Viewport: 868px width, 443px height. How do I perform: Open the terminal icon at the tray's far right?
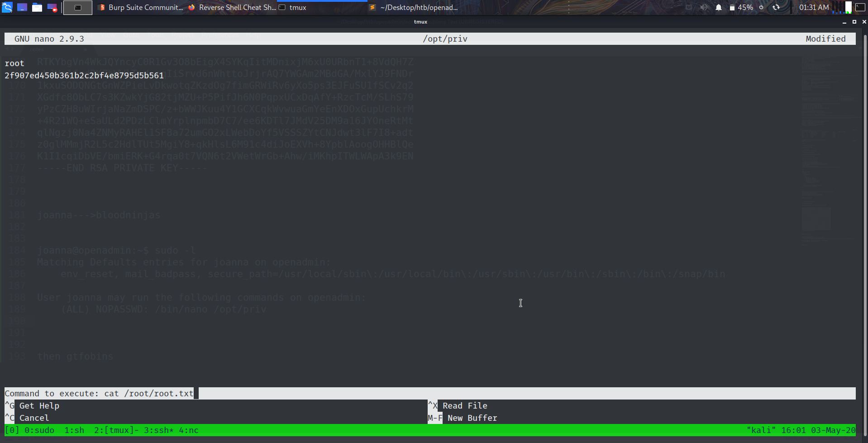pyautogui.click(x=861, y=7)
